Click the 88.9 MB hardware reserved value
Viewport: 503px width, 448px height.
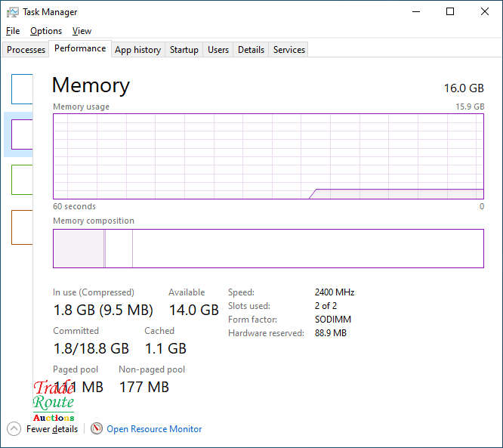(331, 333)
